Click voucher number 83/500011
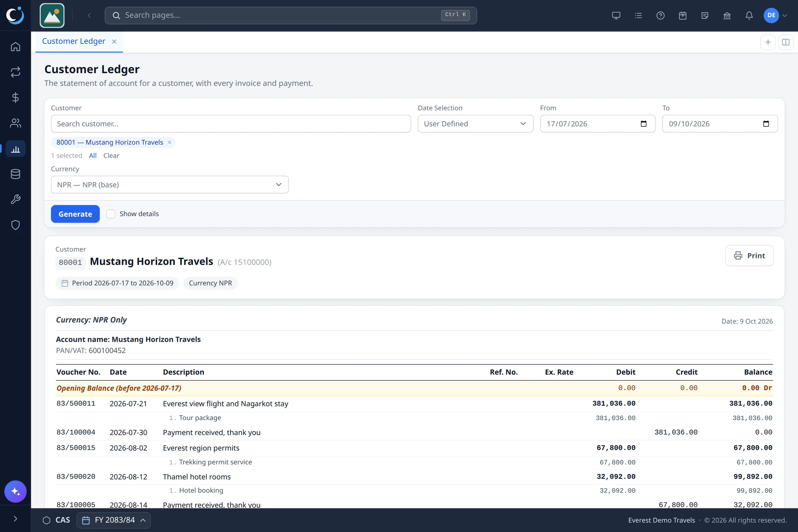Image resolution: width=798 pixels, height=532 pixels. [76, 403]
